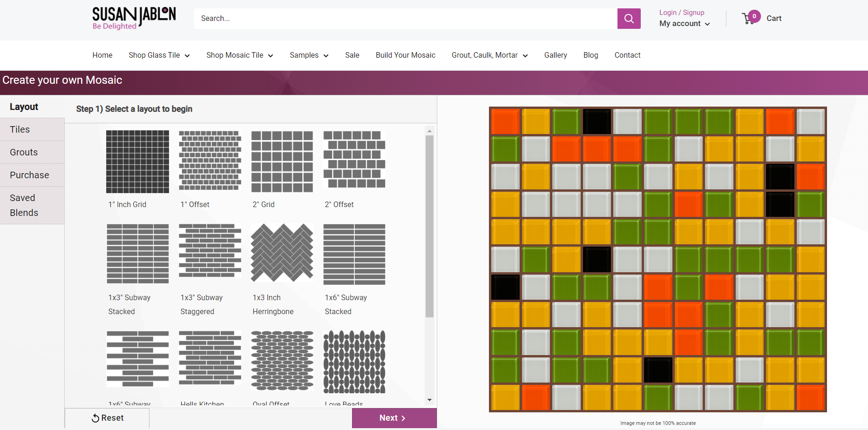Screen dimensions: 868x430
Task: Open the My account dropdown
Action: [x=684, y=24]
